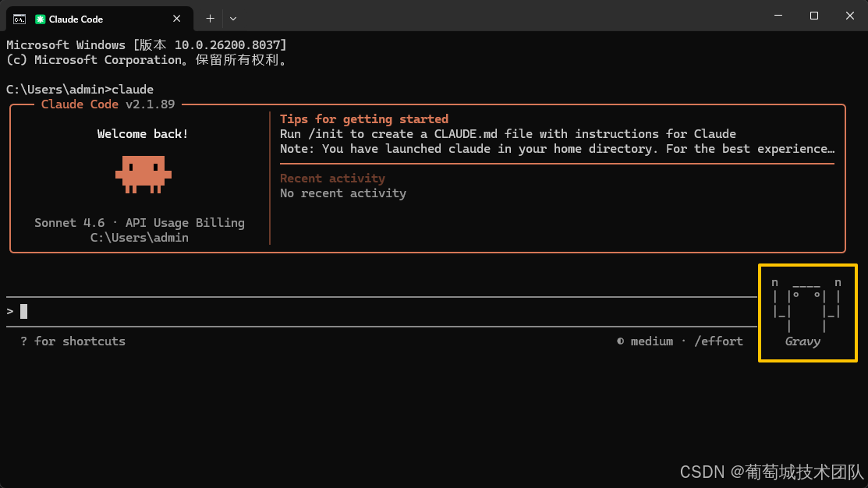The image size is (868, 488).
Task: Click the Gravy ASCII companion
Action: (807, 313)
